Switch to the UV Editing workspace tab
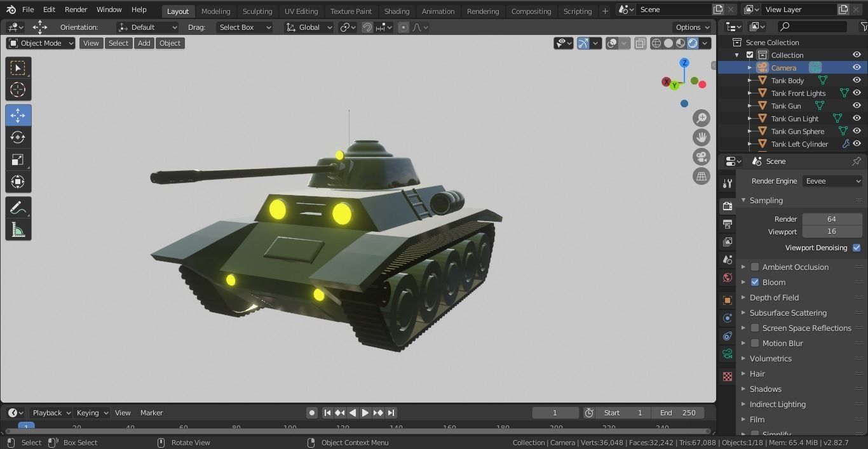This screenshot has width=868, height=449. 301,11
